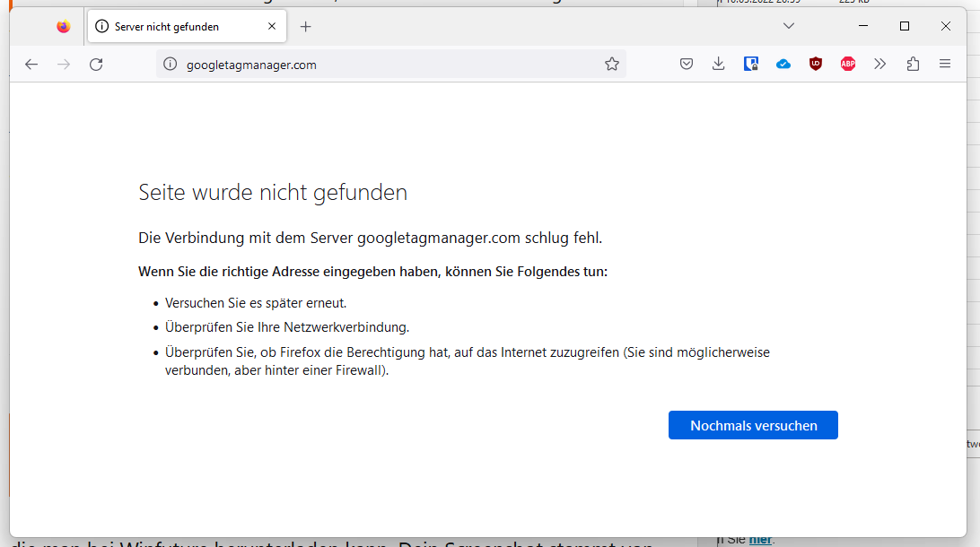Click the blue cloud checkmark extension icon

(783, 64)
